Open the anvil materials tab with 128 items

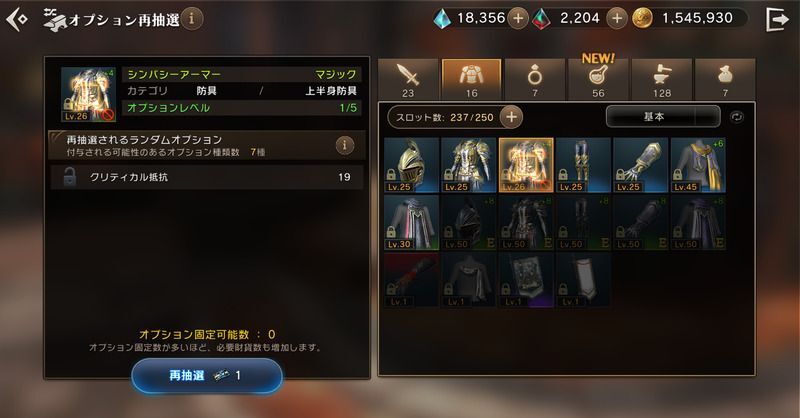[662, 79]
